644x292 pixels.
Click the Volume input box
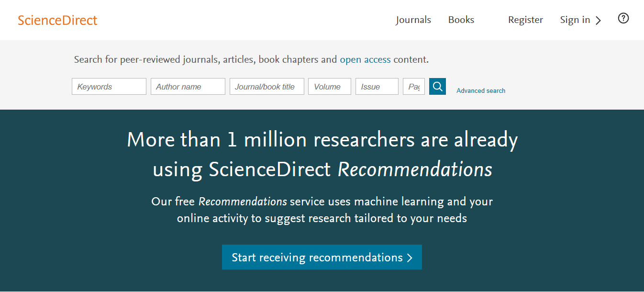329,87
